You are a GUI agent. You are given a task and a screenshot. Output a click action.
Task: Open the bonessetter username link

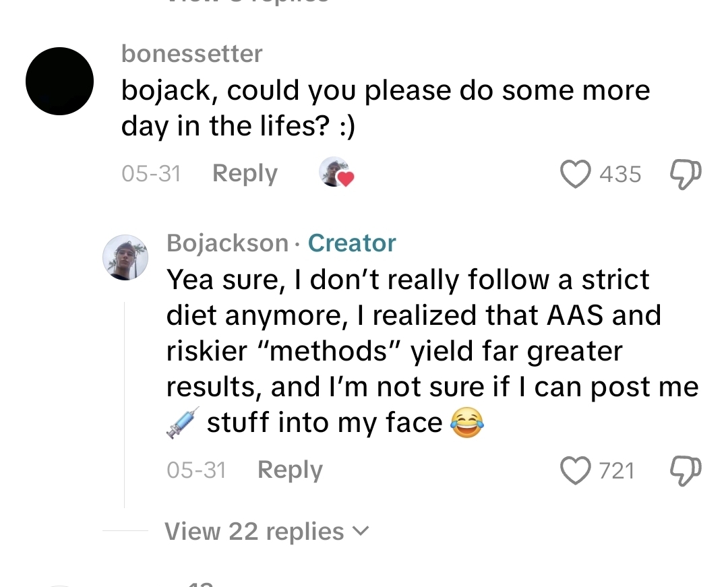[191, 54]
